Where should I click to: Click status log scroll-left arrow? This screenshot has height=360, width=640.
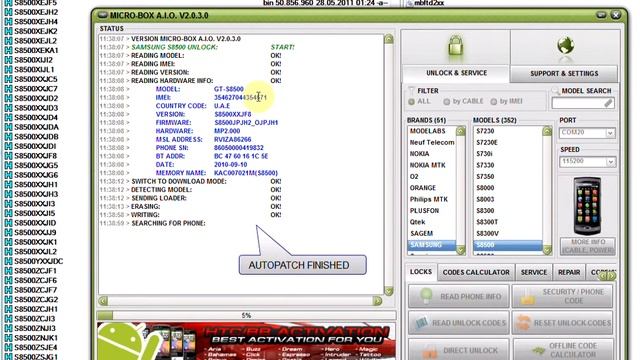click(103, 301)
